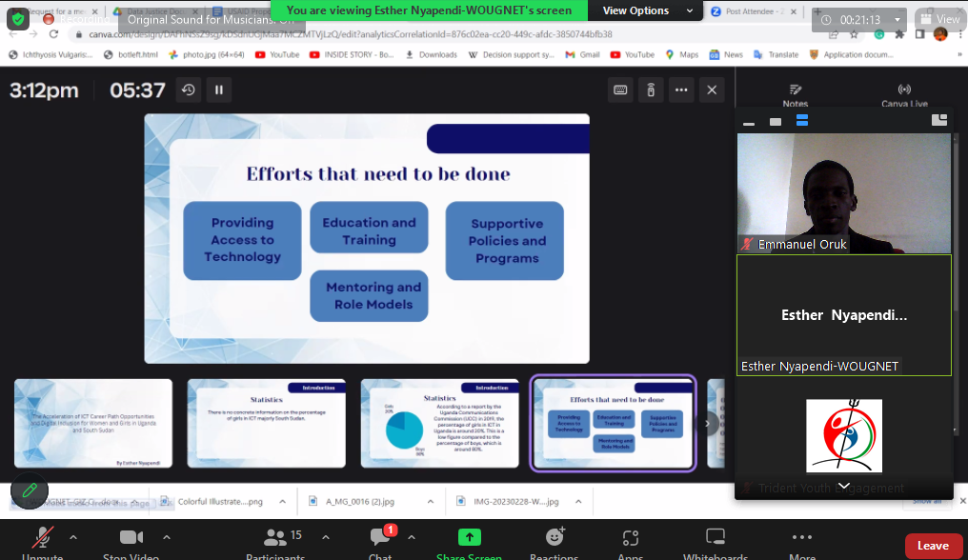The image size is (968, 560).
Task: Open the Participants list
Action: point(275,542)
